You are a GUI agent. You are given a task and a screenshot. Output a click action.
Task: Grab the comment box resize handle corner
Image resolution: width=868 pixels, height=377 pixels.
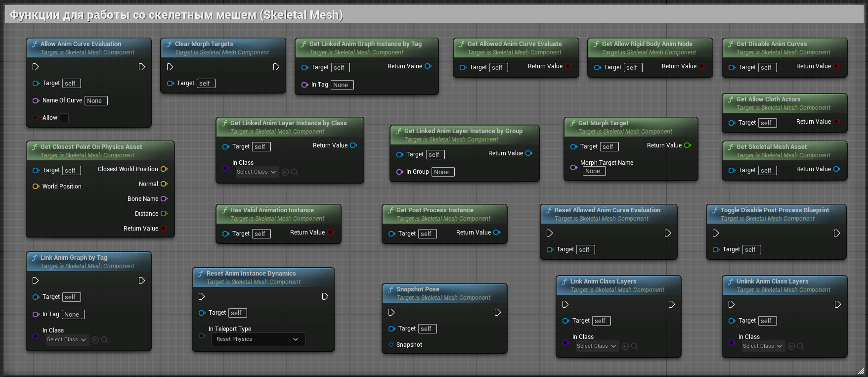(861, 370)
